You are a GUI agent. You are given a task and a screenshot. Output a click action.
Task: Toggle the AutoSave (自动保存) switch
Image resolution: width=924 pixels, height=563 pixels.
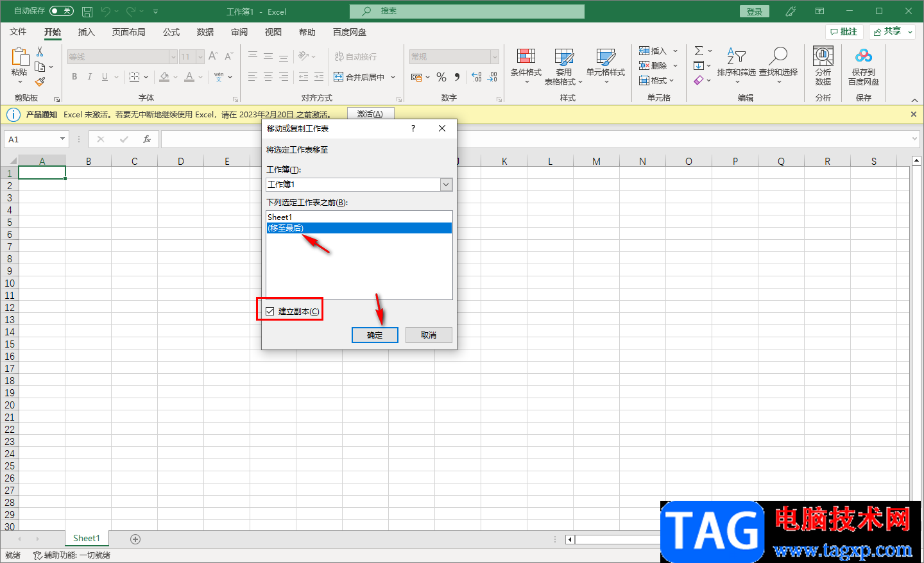coord(62,11)
